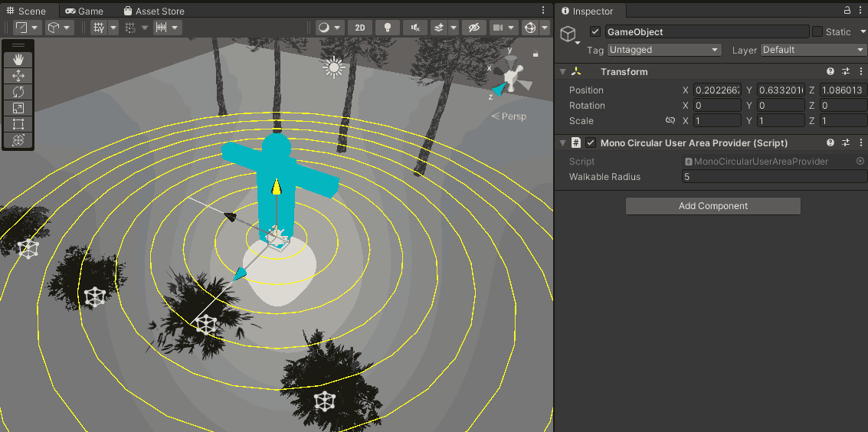The image size is (868, 432).
Task: Disable the Mono Circular User Area Provider script
Action: (591, 143)
